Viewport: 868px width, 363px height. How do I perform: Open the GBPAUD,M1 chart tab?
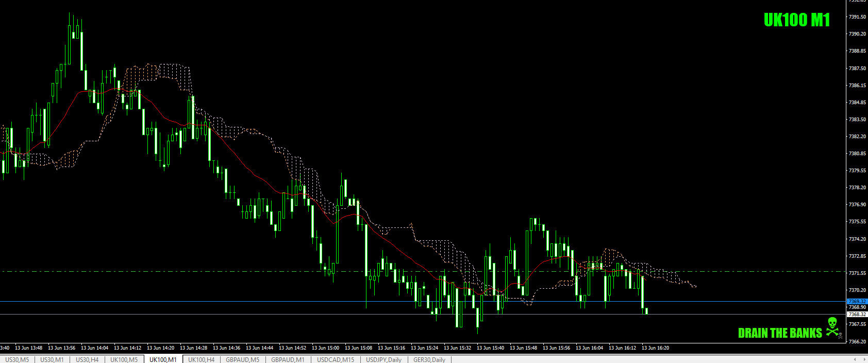[288, 359]
